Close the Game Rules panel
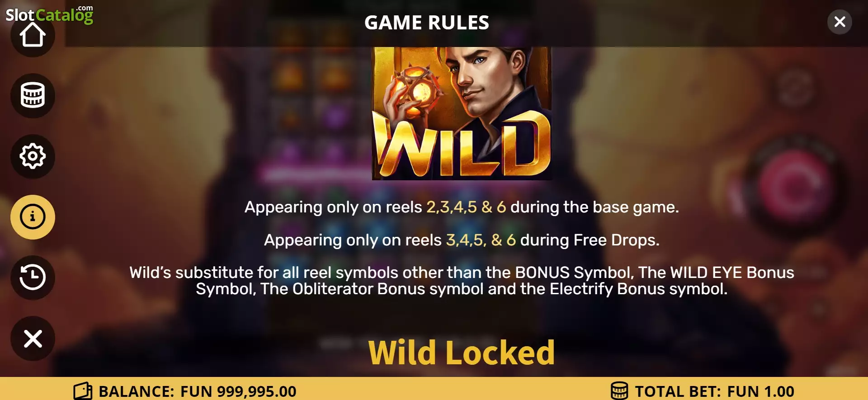This screenshot has width=868, height=400. click(x=840, y=22)
